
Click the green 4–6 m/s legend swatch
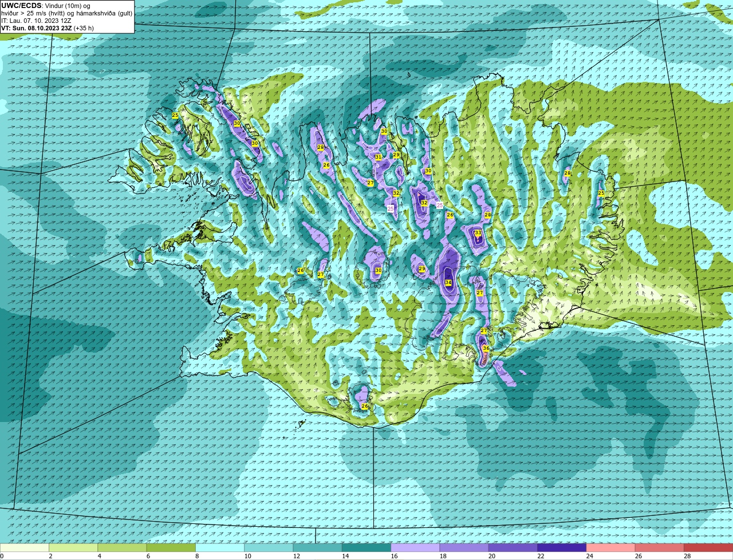122,547
